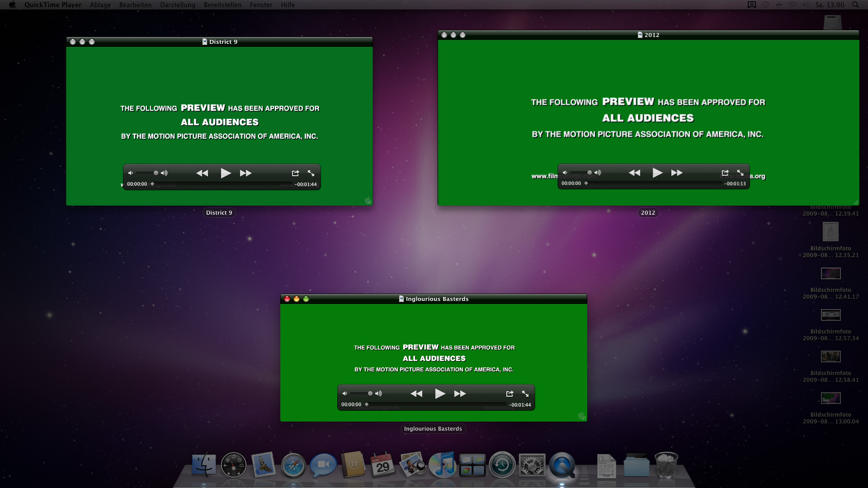Rewind in Inglourious Basterds window
Screen dimensions: 868x488
tap(416, 394)
